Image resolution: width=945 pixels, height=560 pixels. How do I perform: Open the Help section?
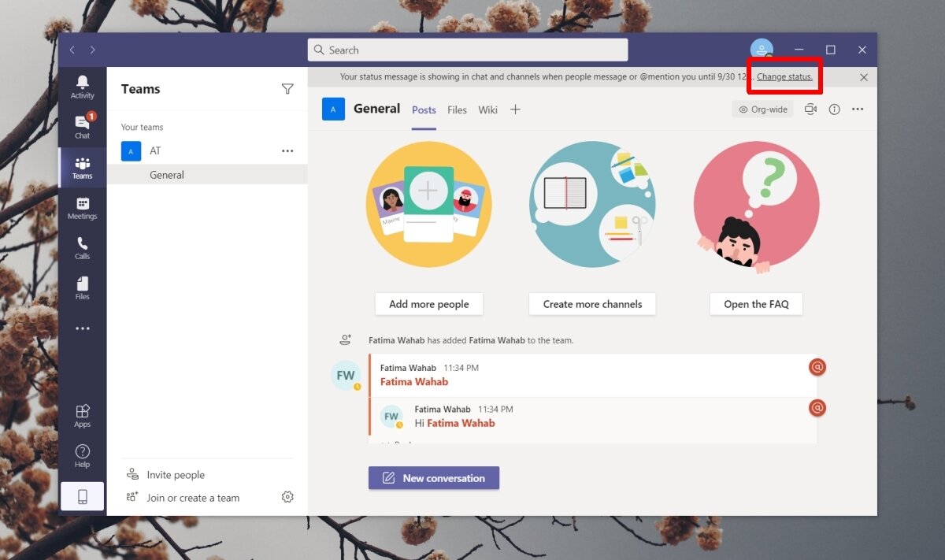pos(82,455)
